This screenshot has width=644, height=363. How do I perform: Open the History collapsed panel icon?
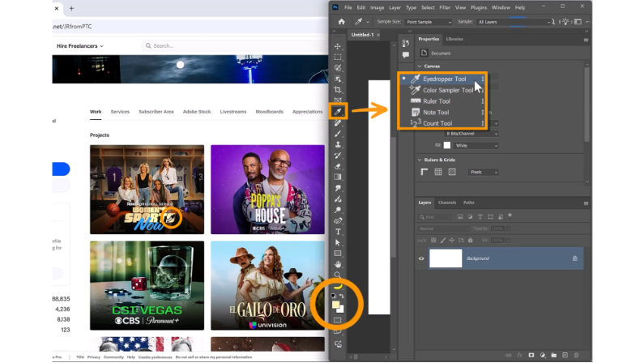(x=406, y=44)
